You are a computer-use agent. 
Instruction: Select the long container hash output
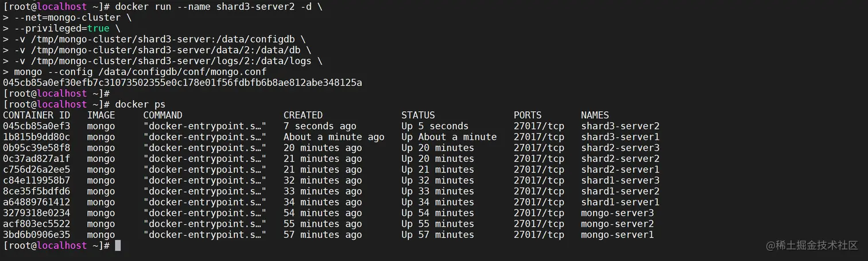(x=183, y=83)
